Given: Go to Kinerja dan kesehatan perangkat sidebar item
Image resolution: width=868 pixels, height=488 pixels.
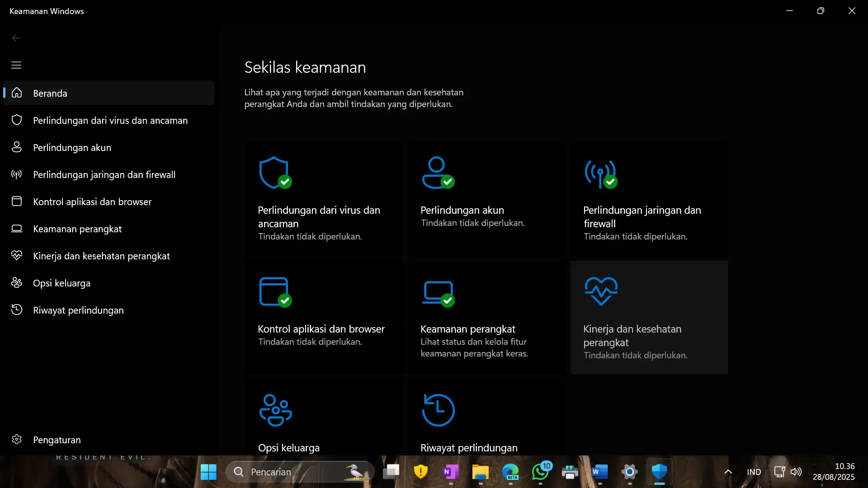Looking at the screenshot, I should [x=109, y=255].
